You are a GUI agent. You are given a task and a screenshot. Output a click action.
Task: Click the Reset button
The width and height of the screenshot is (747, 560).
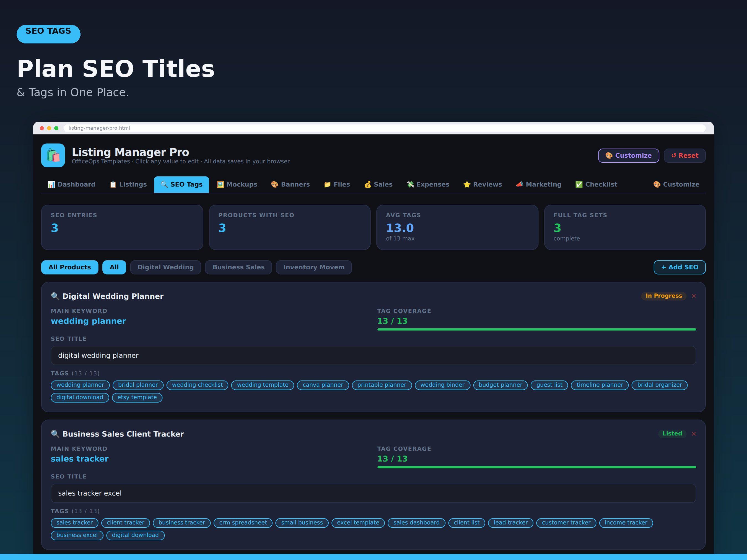(x=684, y=156)
